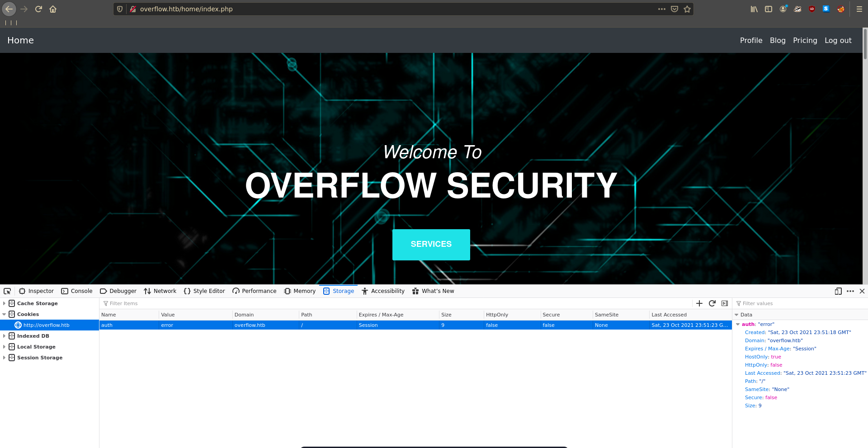Screen dimensions: 868x448
Task: Switch to the Network devtools tab
Action: (160, 291)
